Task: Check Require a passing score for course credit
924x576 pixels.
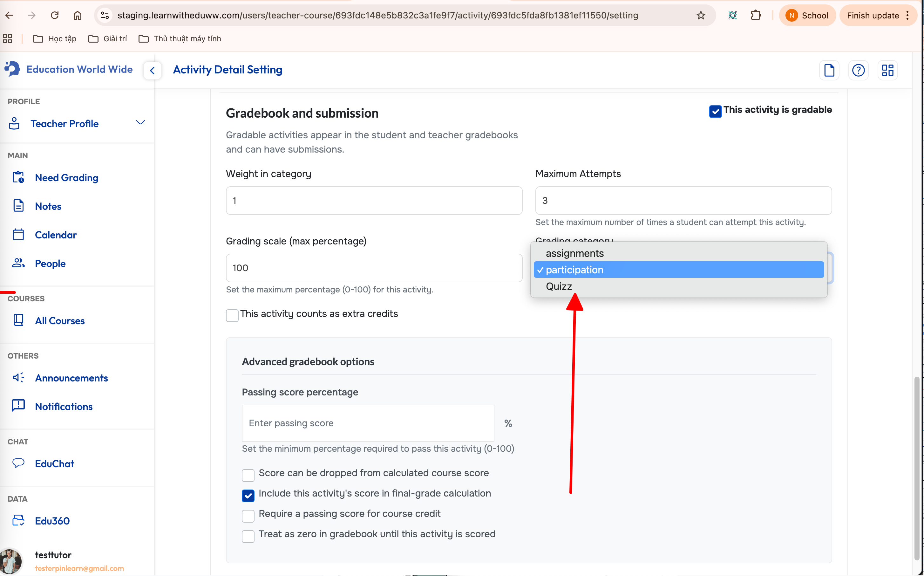Action: [248, 516]
